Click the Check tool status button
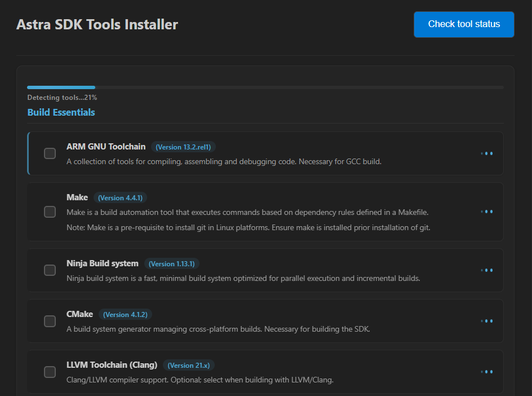Image resolution: width=532 pixels, height=396 pixels. (464, 24)
